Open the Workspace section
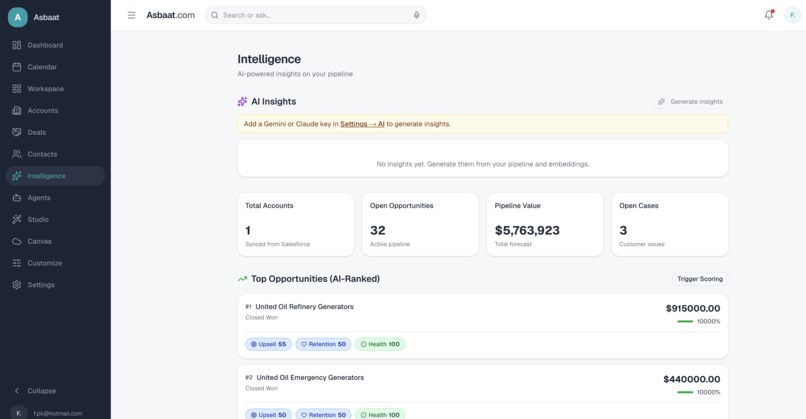The image size is (806, 419). pos(56,88)
